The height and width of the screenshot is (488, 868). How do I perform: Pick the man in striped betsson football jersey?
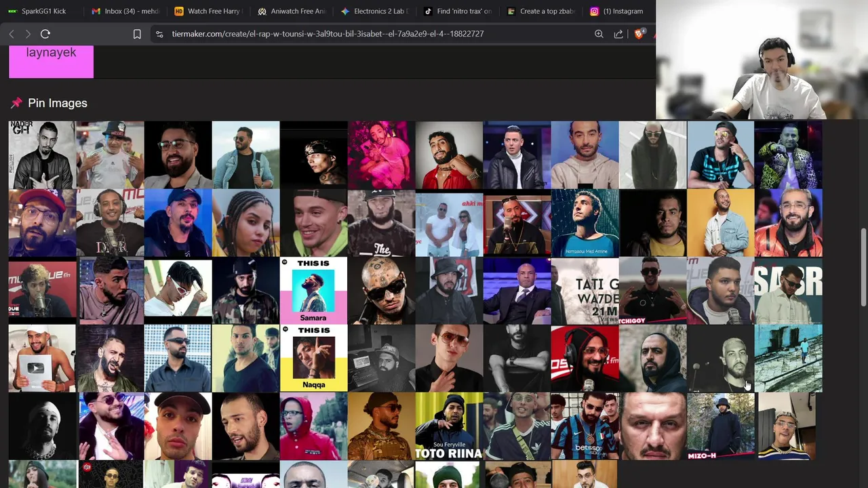585,426
